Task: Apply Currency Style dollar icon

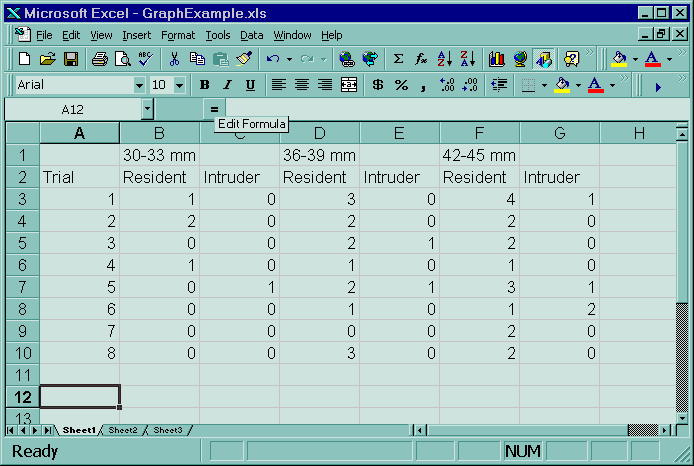Action: point(378,85)
